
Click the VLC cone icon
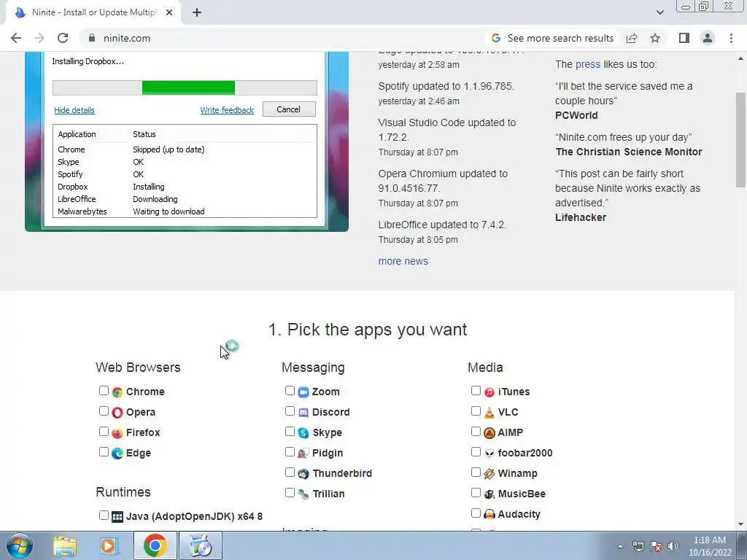489,413
